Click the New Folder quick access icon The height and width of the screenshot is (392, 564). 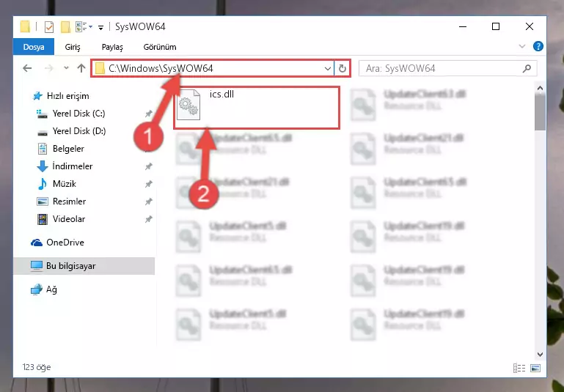(65, 27)
